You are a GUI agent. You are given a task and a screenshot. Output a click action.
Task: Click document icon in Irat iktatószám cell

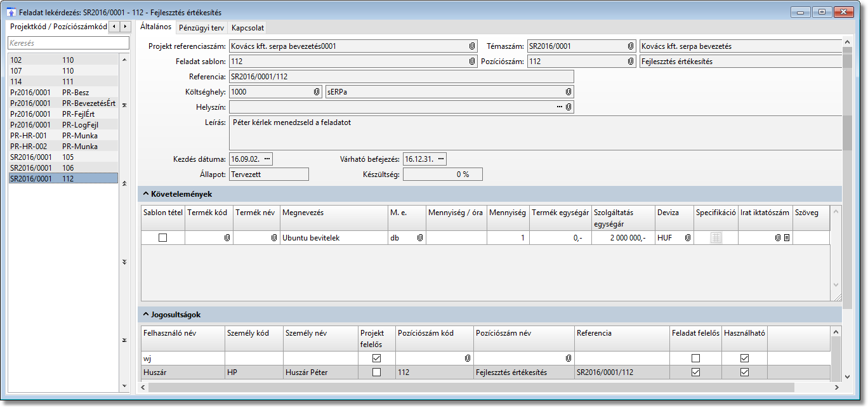click(x=787, y=238)
